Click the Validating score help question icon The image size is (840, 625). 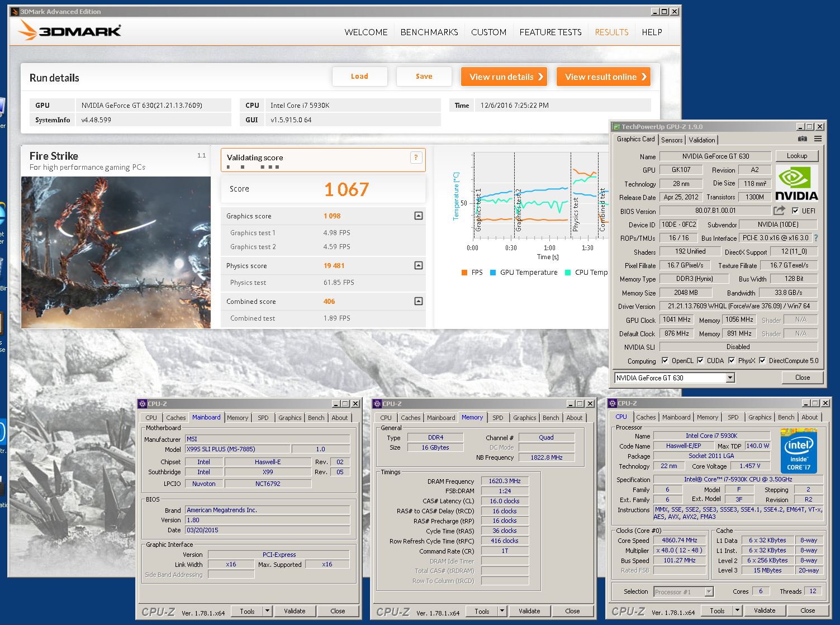click(415, 158)
